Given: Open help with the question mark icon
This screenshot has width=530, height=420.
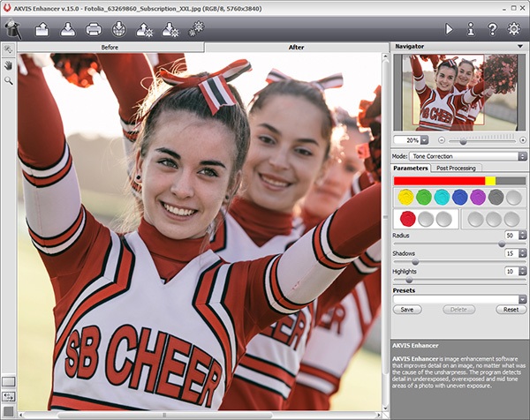Looking at the screenshot, I should point(492,29).
